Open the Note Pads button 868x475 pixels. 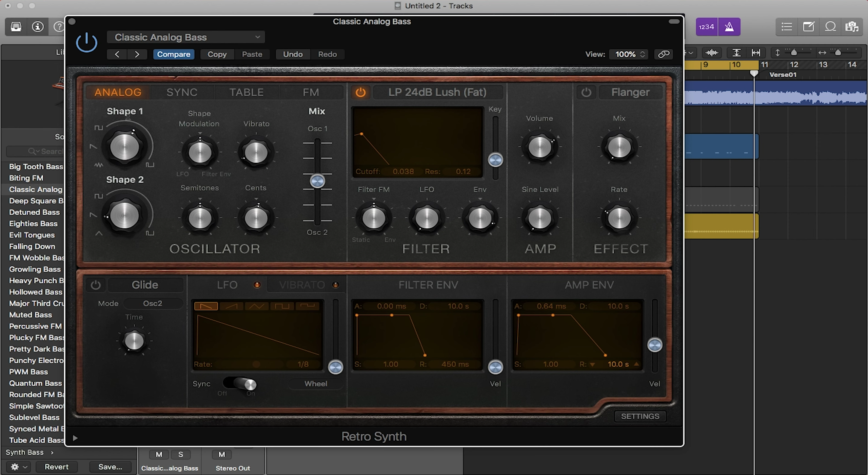pos(808,27)
